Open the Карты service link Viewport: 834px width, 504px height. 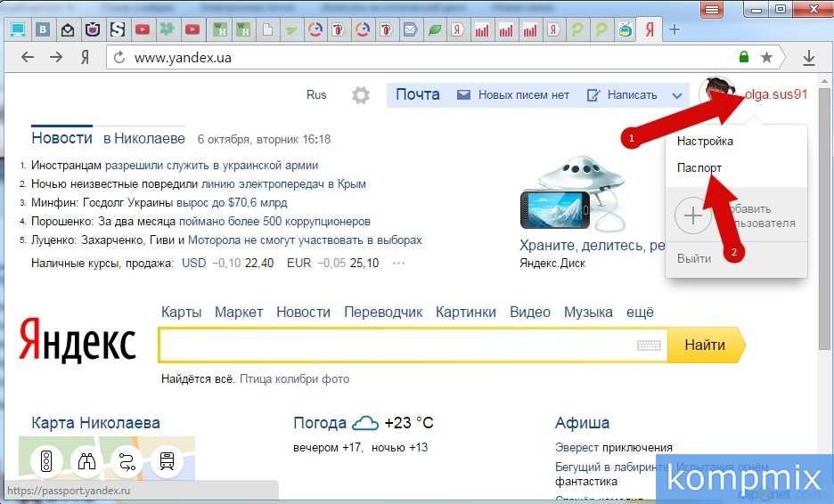(182, 312)
